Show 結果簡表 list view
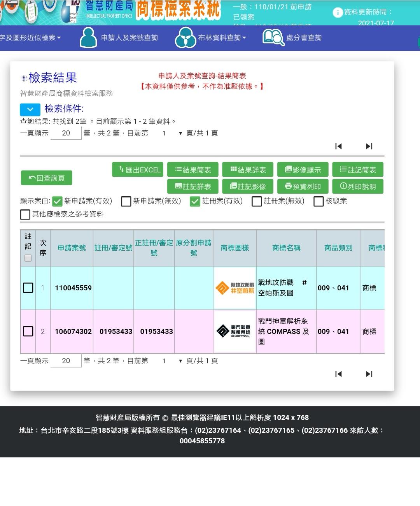 point(193,170)
